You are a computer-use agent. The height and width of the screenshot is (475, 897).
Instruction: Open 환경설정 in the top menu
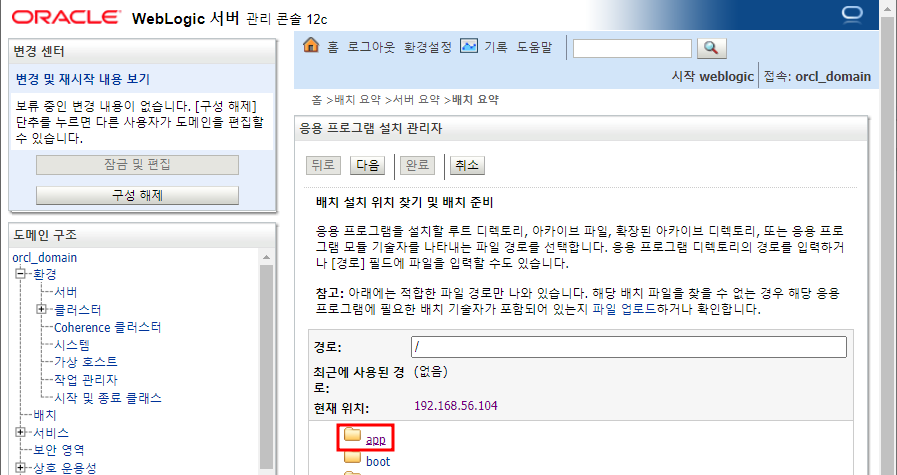pos(428,47)
